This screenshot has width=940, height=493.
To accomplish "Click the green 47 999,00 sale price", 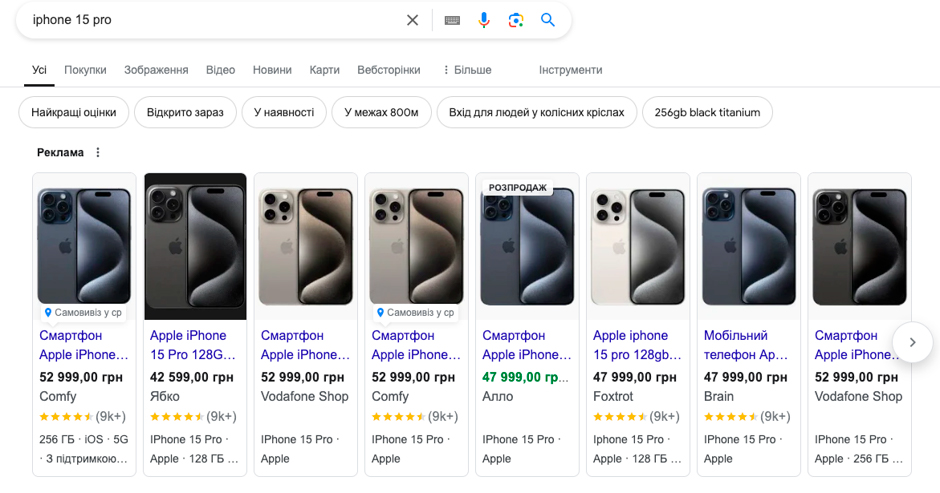I will click(525, 377).
